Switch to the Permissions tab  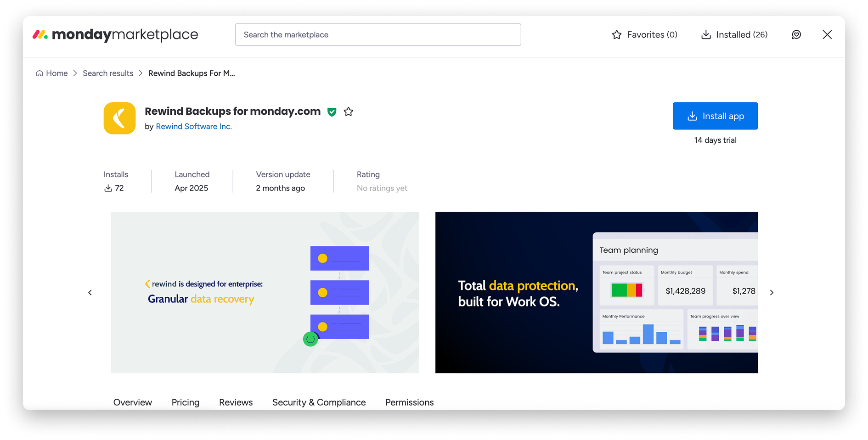[x=409, y=402]
